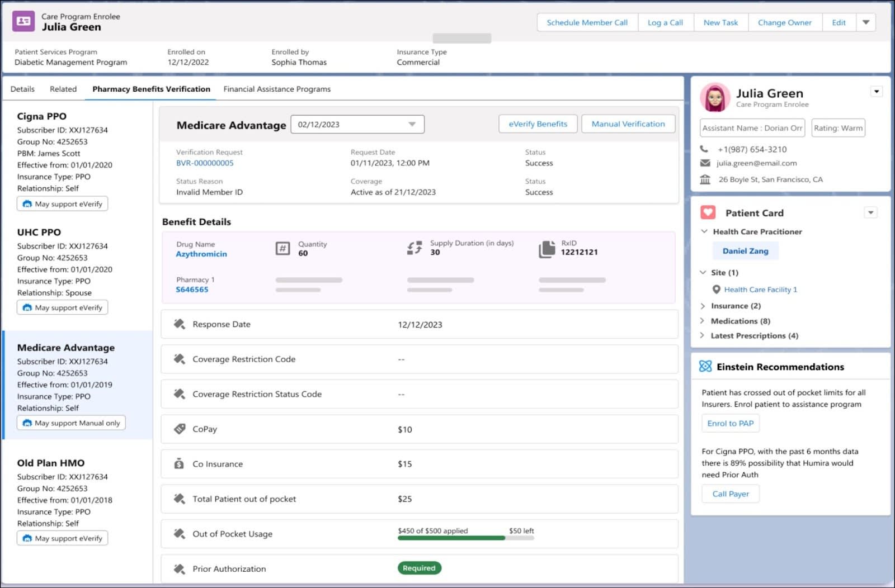Click the coins icon beside Co Insurance

tap(179, 463)
